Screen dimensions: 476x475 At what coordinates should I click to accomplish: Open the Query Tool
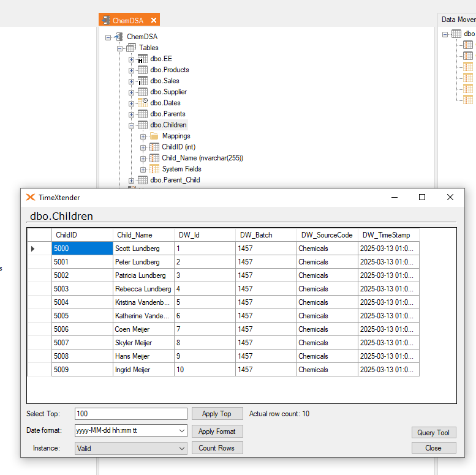434,433
